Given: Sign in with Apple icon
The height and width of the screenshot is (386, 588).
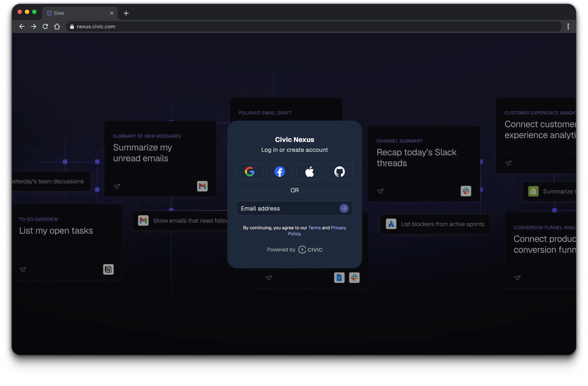Looking at the screenshot, I should click(309, 171).
